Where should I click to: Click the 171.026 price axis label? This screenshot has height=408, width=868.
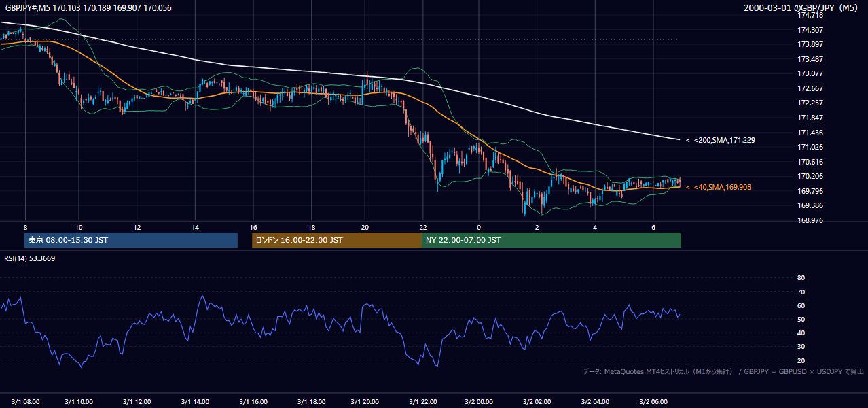click(810, 147)
